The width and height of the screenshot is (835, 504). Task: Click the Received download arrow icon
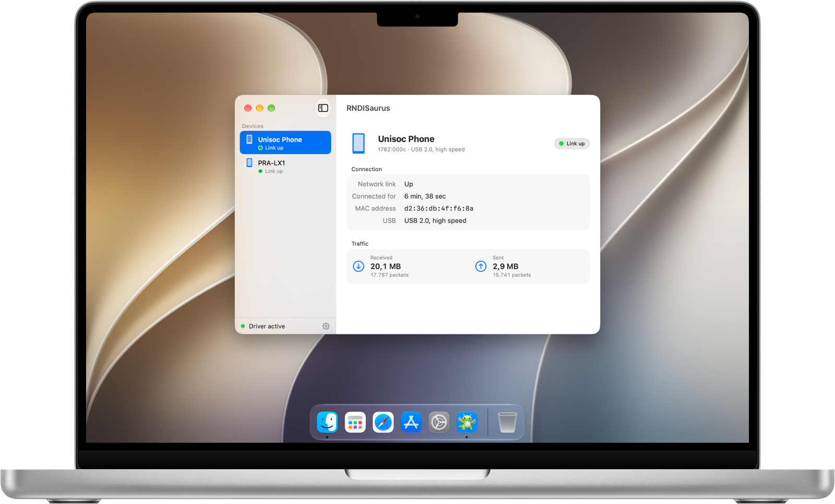pyautogui.click(x=359, y=266)
